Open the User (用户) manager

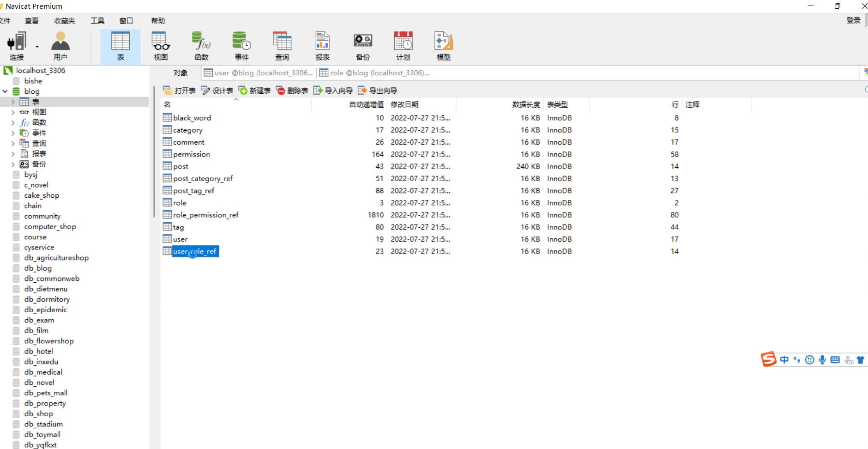[x=60, y=46]
